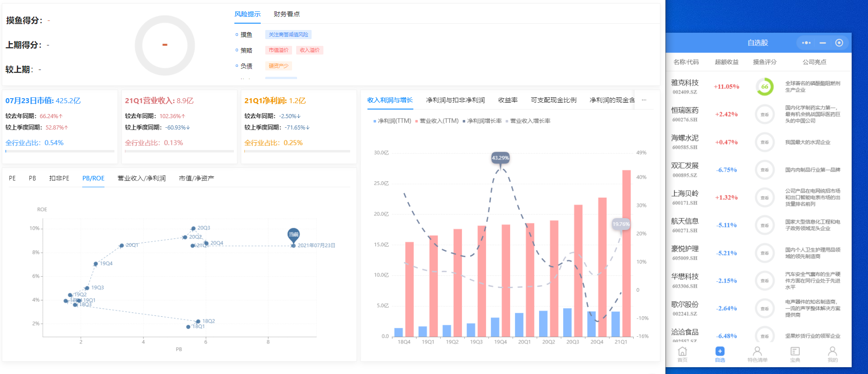Click the revenue industry share progress bar

(179, 151)
